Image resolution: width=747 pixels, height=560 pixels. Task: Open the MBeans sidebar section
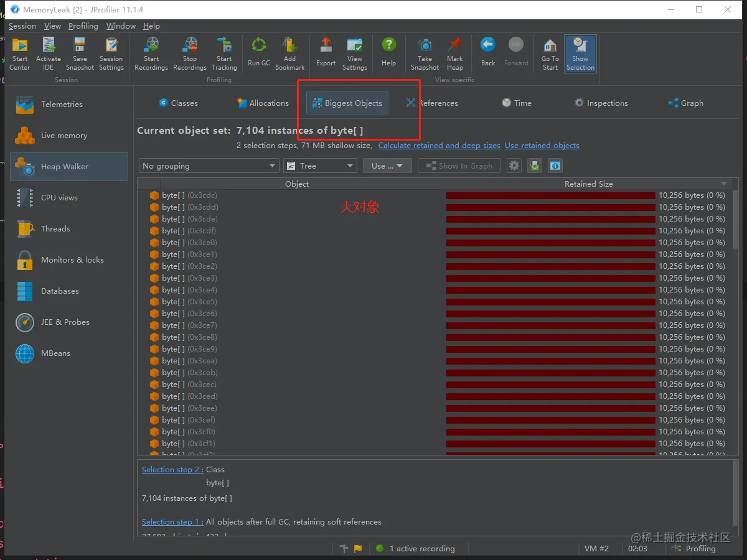[x=68, y=353]
